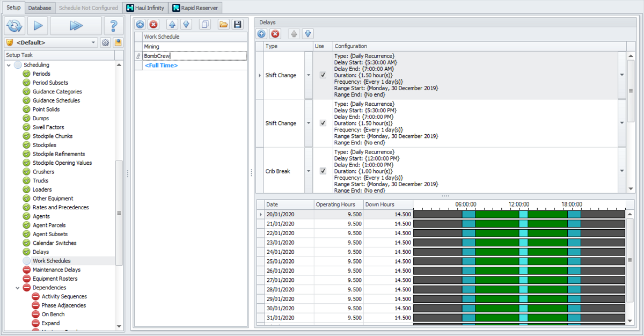
Task: Toggle Use checkbox for Crib Break delay
Action: pyautogui.click(x=323, y=171)
